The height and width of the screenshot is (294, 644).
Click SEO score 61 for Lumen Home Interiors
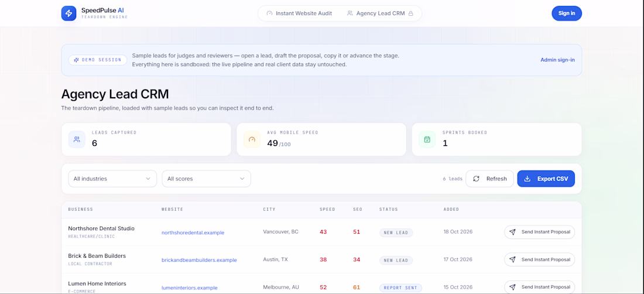357,288
